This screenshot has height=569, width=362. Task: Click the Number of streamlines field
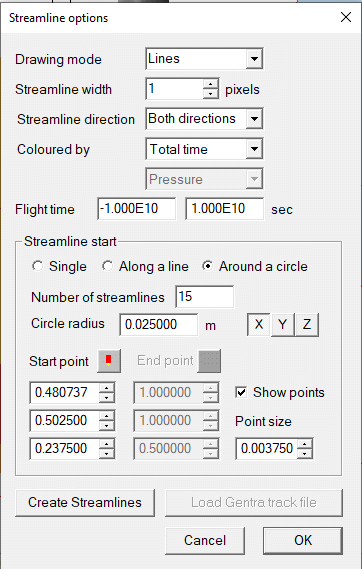click(205, 296)
